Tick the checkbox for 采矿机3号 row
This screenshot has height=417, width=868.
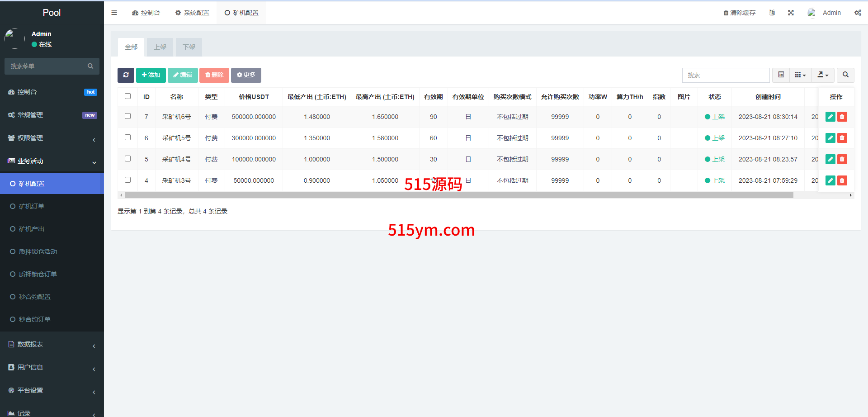[x=127, y=180]
